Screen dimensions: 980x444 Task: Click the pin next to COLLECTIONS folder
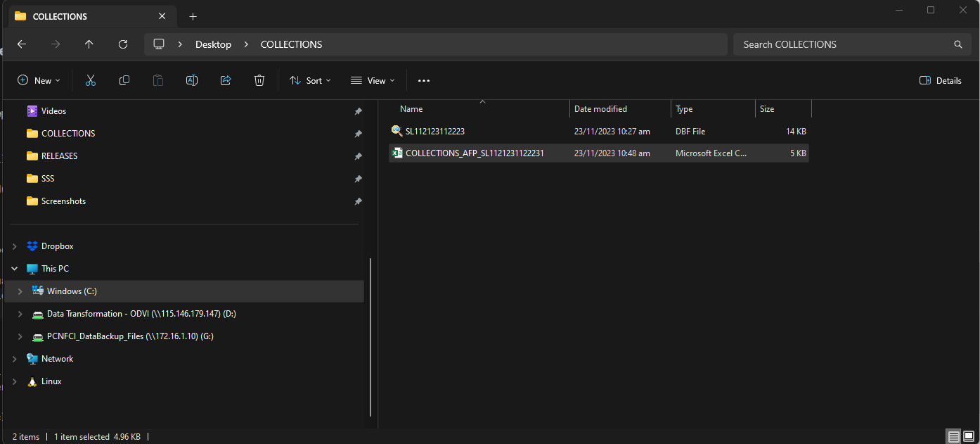pyautogui.click(x=358, y=134)
